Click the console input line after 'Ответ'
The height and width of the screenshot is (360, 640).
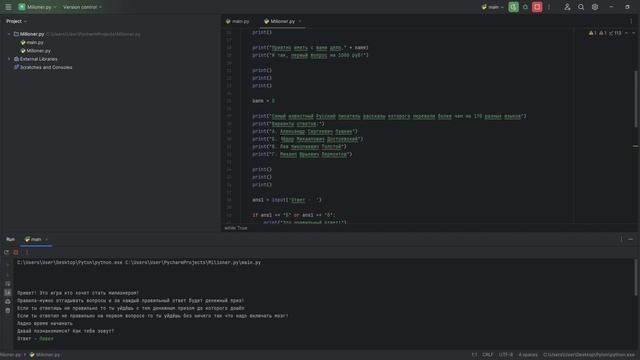[x=46, y=338]
